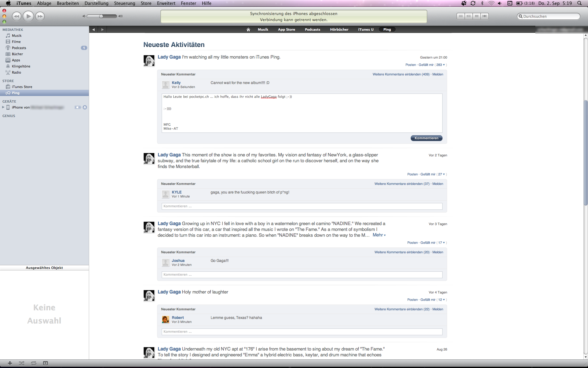Screen dimensions: 588x368
Task: Switch to album list view icon
Action: (x=469, y=16)
